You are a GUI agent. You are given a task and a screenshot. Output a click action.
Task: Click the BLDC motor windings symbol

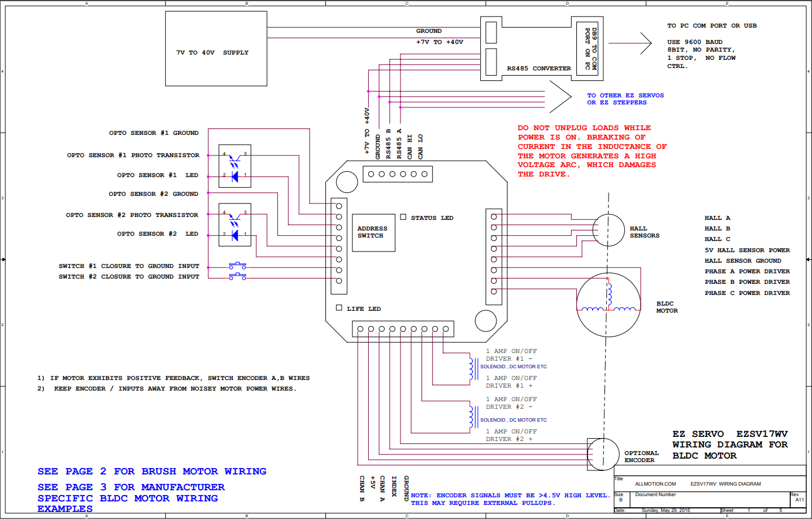609,304
